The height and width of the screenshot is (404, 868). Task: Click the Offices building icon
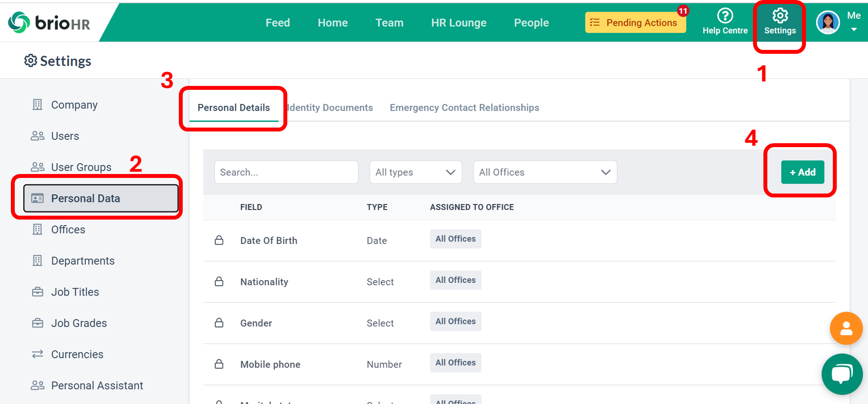38,230
